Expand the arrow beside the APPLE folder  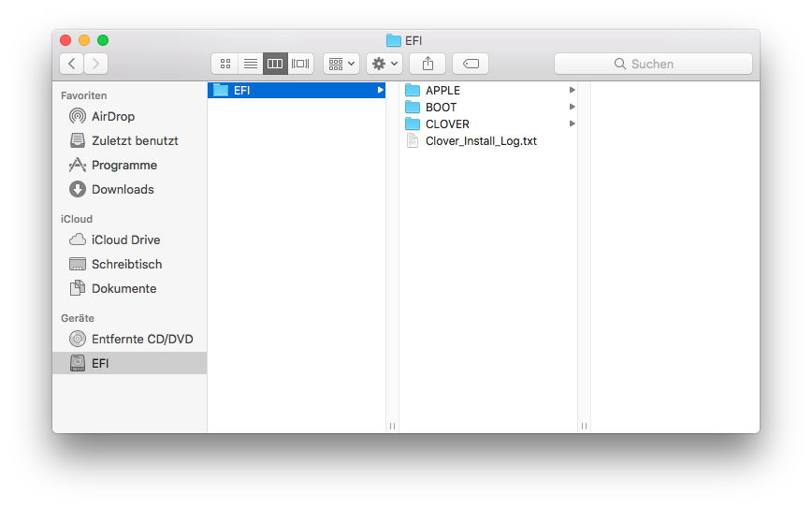point(572,90)
